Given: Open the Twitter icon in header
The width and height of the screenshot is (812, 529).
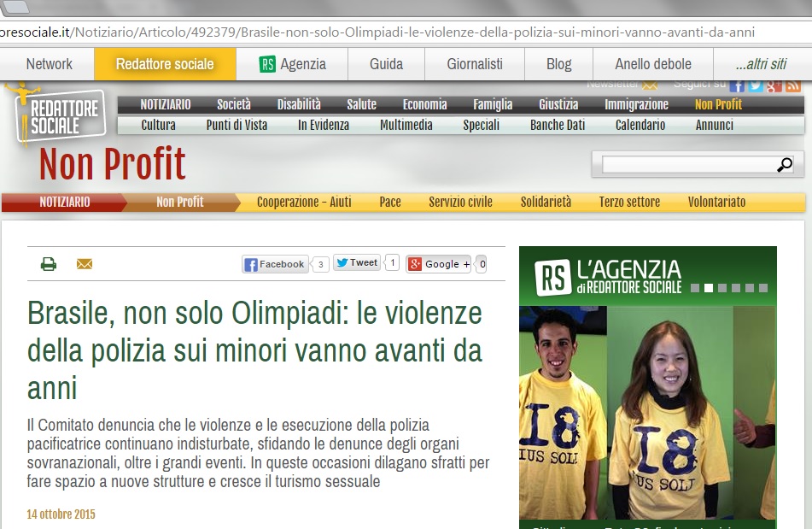Looking at the screenshot, I should point(756,85).
